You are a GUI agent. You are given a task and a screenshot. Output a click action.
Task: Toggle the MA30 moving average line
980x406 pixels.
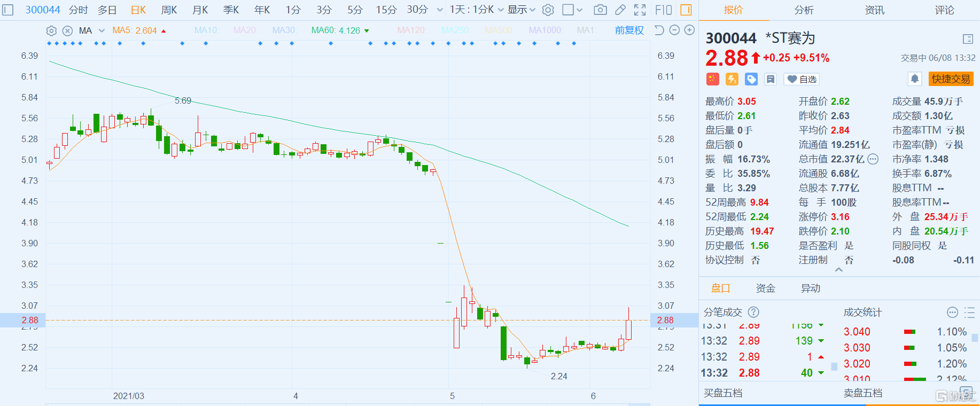(284, 30)
